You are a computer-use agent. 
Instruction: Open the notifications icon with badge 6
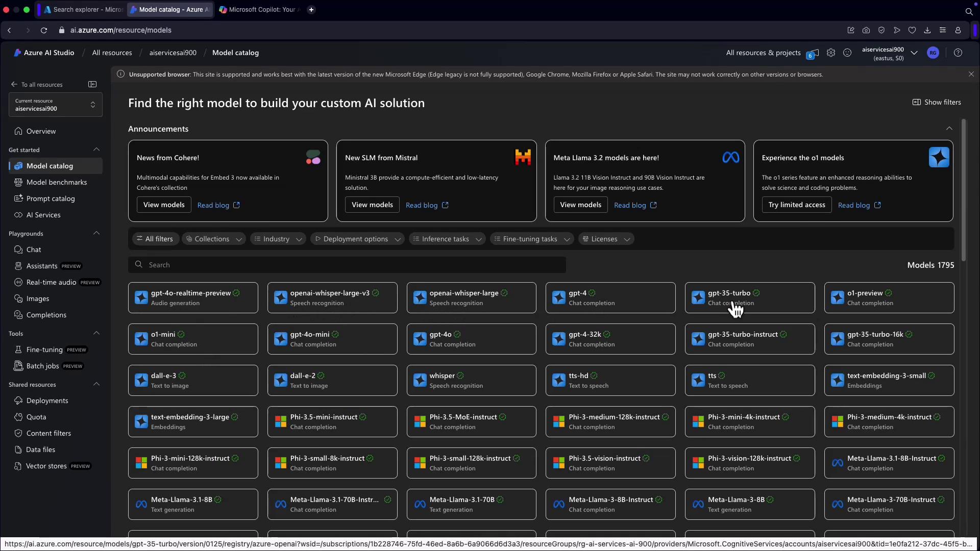[813, 53]
